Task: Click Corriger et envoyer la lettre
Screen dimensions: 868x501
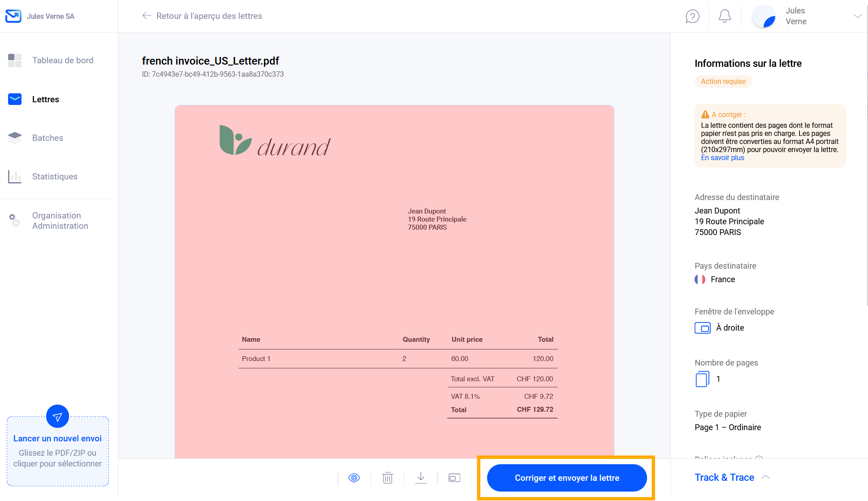Action: pos(566,478)
